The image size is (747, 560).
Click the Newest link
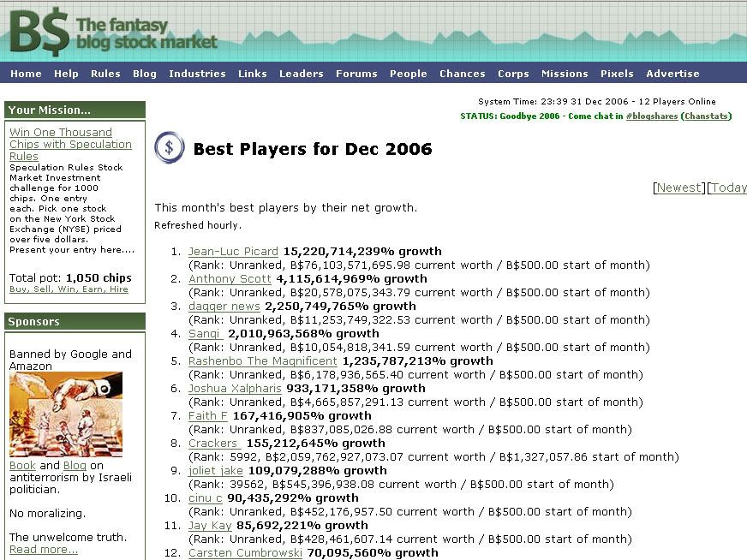pyautogui.click(x=678, y=188)
